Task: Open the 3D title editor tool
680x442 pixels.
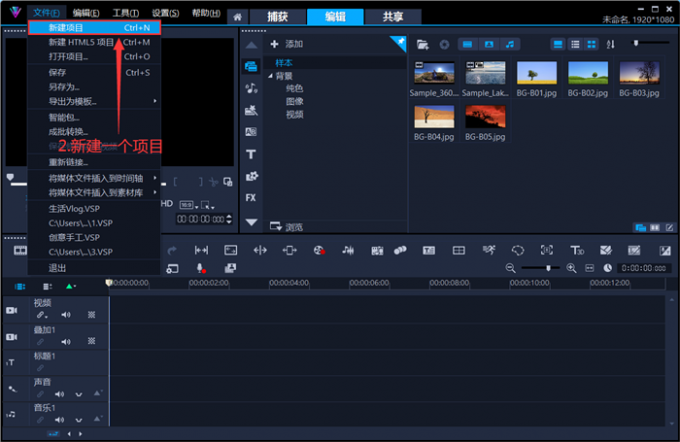Action: click(x=576, y=250)
